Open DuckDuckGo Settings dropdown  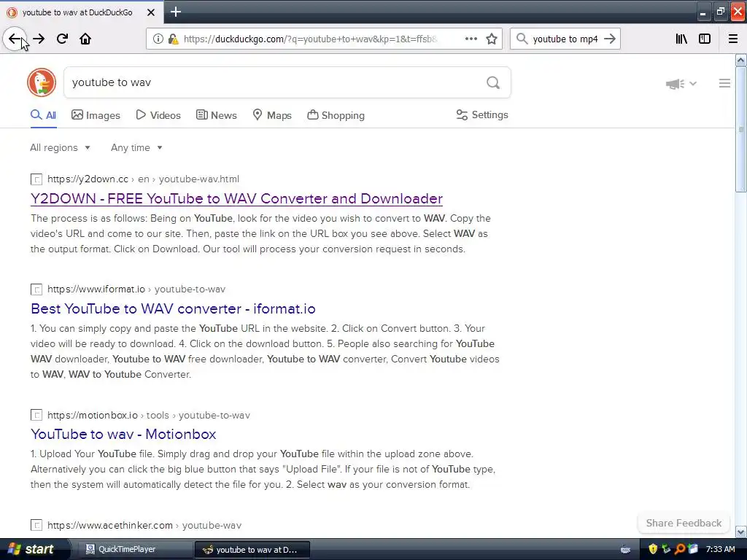(x=482, y=114)
